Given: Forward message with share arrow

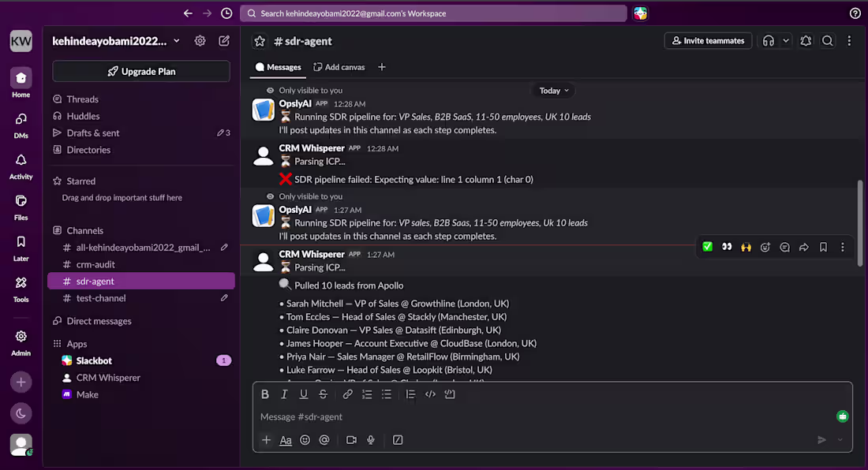Looking at the screenshot, I should 804,247.
